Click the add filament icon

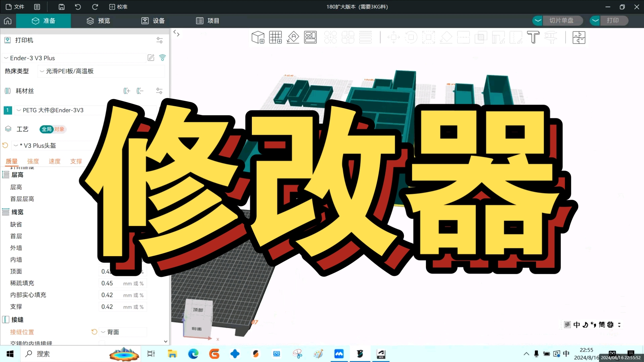126,91
